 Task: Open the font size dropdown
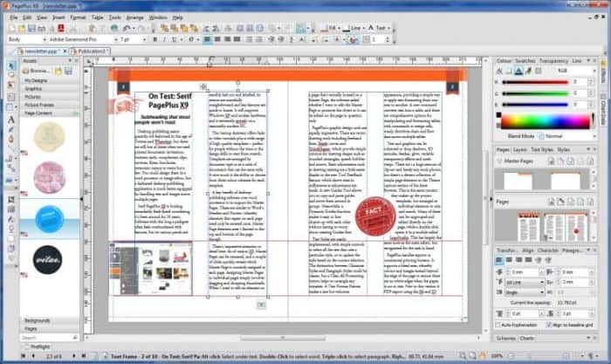pos(144,39)
